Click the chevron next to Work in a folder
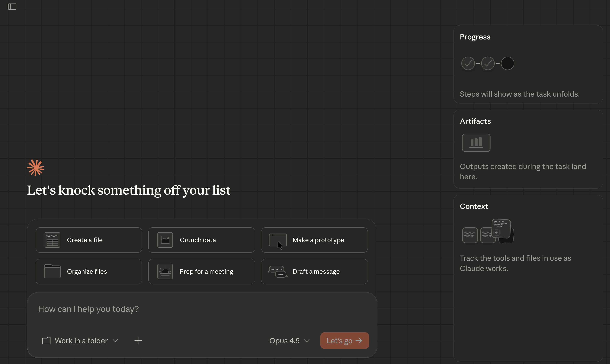The width and height of the screenshot is (610, 364). point(115,340)
